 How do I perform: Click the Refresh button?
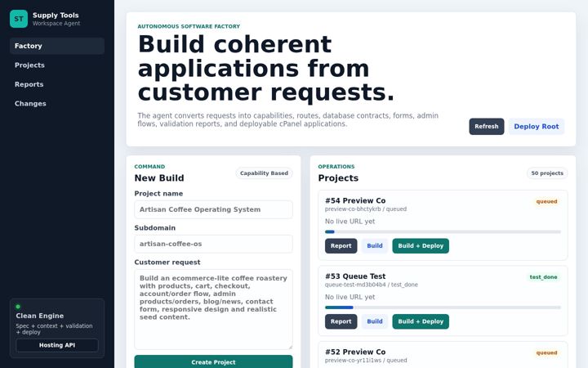[x=487, y=127]
